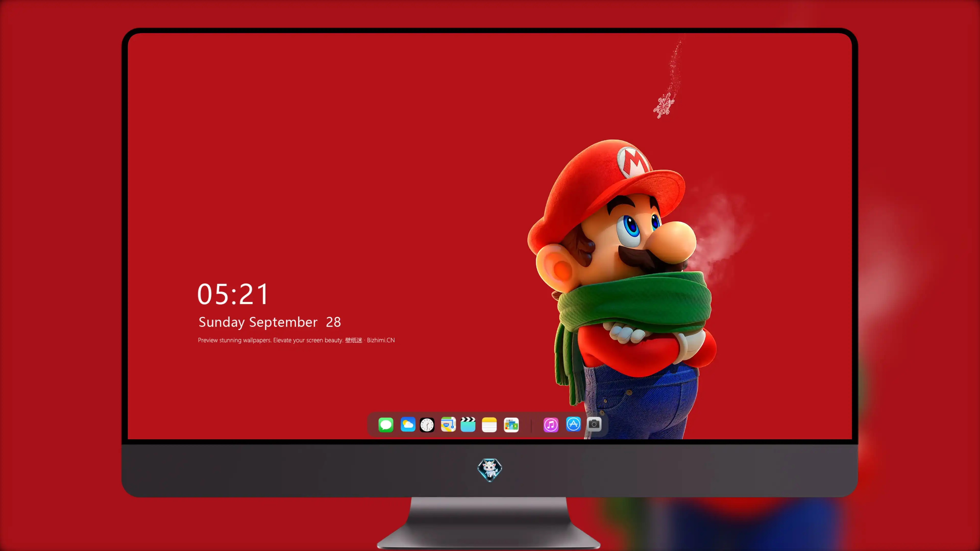This screenshot has width=980, height=551.
Task: Open the green Messages app in the dock
Action: coord(386,425)
